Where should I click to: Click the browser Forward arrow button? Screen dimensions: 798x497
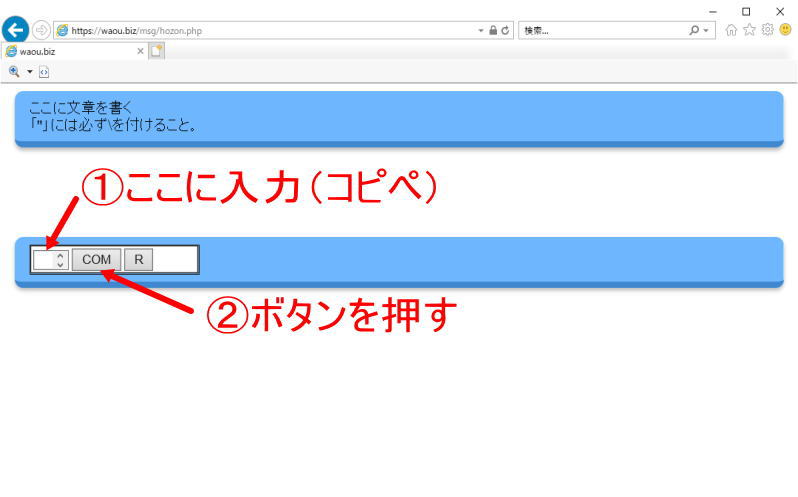(41, 30)
